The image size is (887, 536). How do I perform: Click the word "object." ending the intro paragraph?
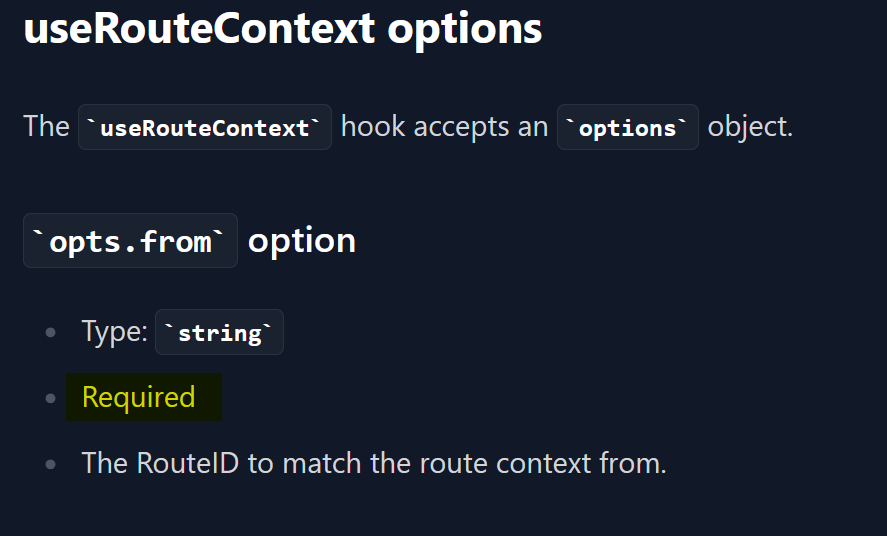pyautogui.click(x=750, y=127)
